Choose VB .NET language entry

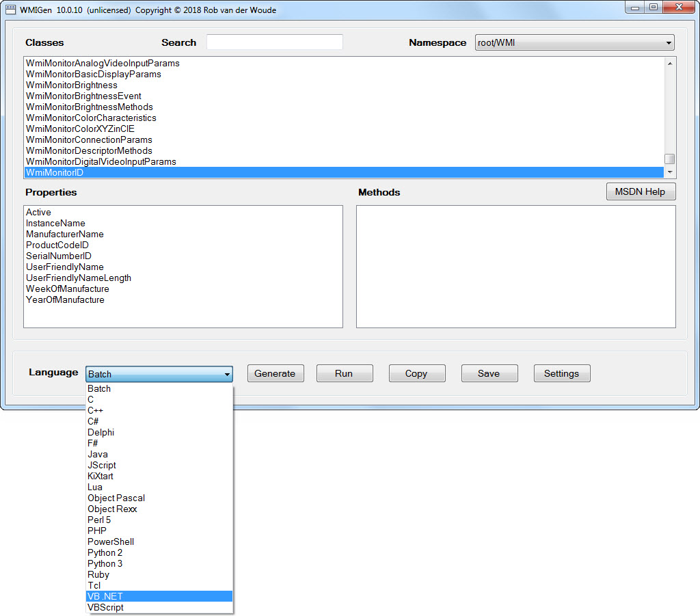click(x=105, y=596)
